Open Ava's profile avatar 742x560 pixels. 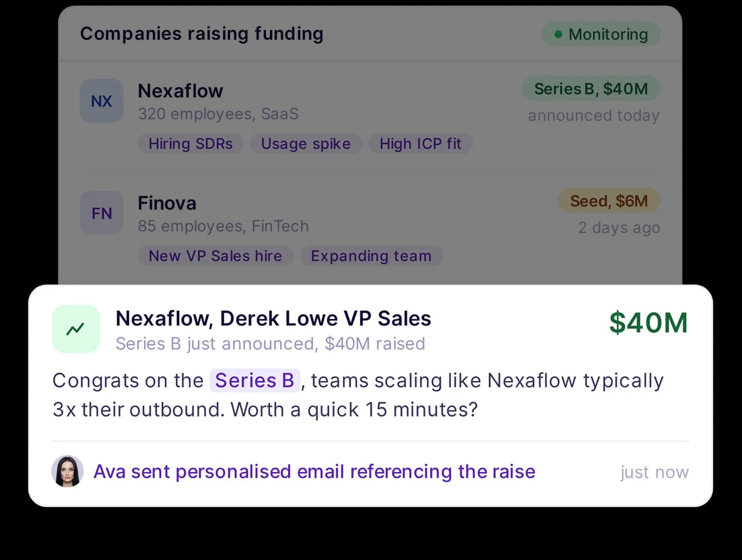coord(67,471)
